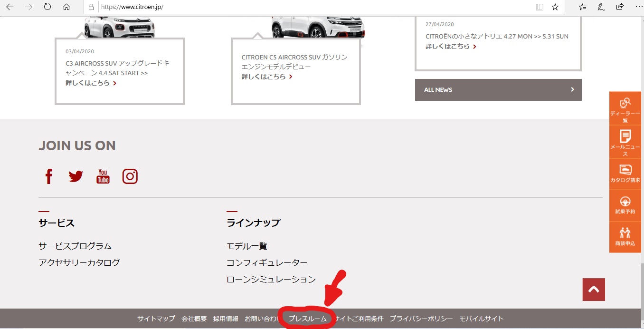Screen dimensions: 644x329
Task: Click the browser forward arrow
Action: pos(28,7)
